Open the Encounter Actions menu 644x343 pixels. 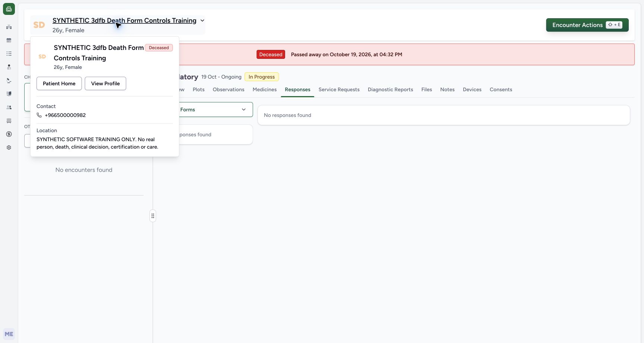point(587,25)
